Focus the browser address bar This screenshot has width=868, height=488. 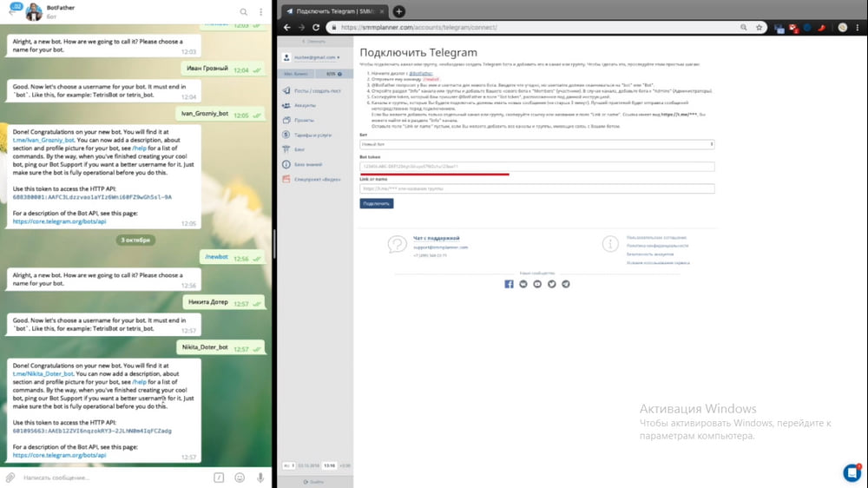[531, 27]
